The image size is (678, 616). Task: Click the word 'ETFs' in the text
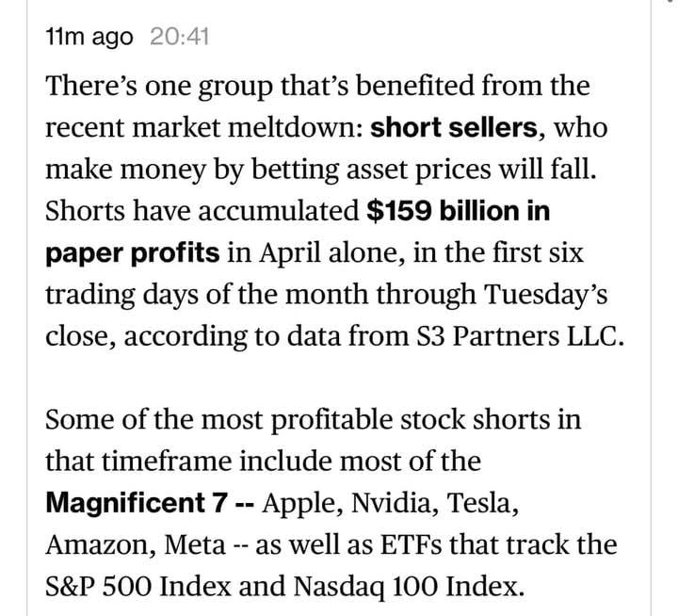click(411, 544)
